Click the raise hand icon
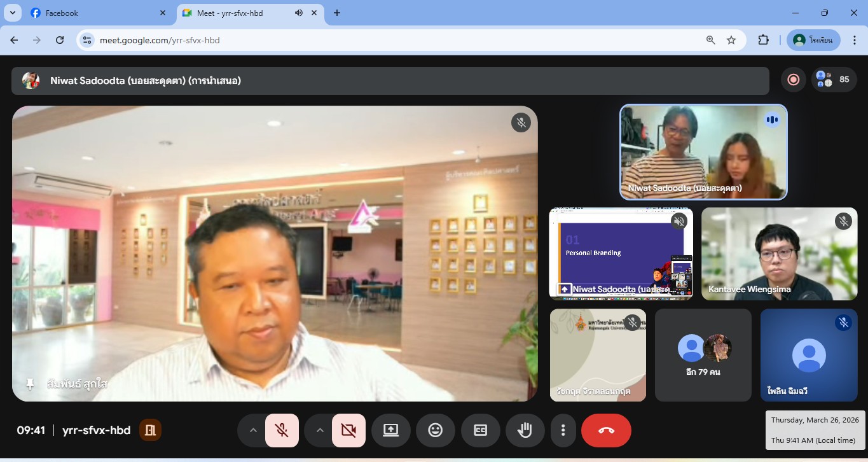Viewport: 868px width, 462px height. 525,430
